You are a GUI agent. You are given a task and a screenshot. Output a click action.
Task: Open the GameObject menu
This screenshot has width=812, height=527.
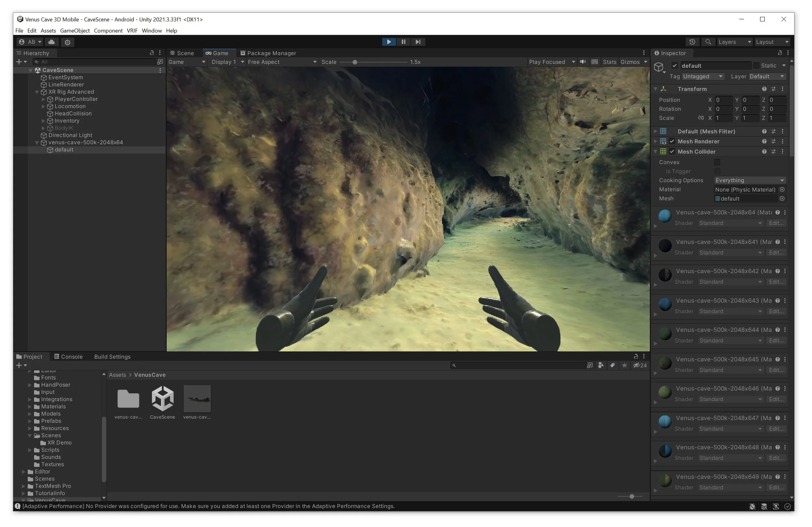(x=75, y=30)
